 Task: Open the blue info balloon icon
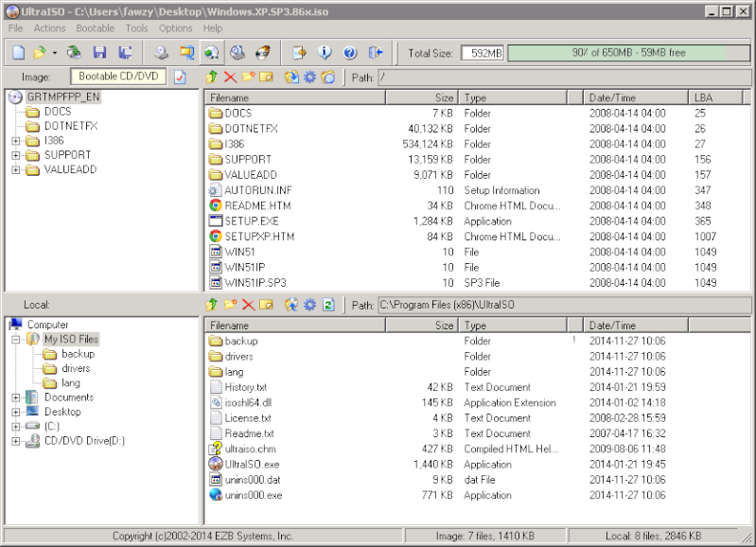point(325,53)
